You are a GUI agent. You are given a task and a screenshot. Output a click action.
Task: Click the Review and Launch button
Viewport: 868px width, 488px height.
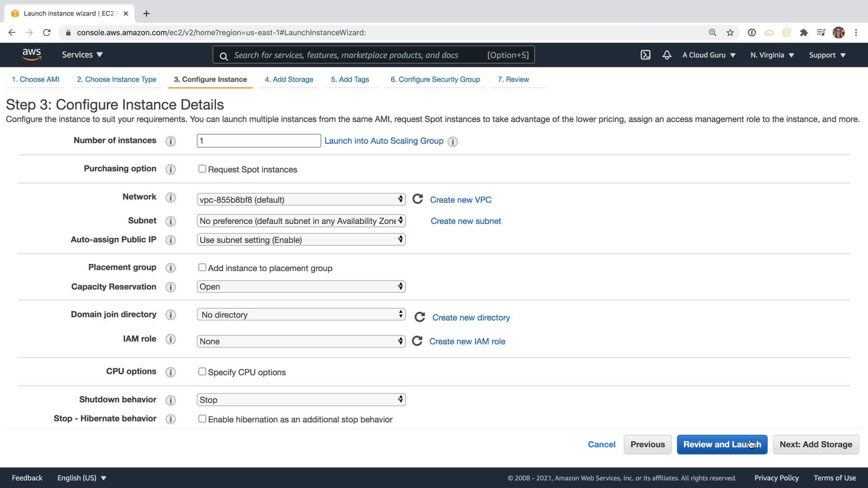click(722, 445)
